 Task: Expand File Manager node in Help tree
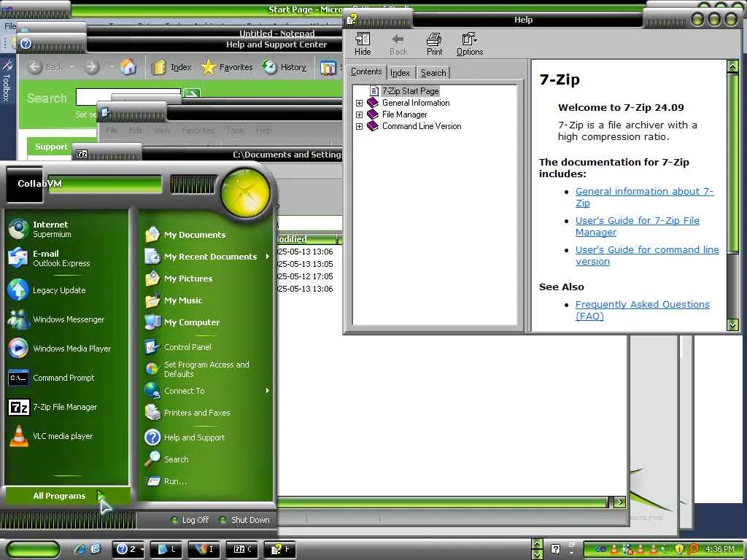(359, 114)
